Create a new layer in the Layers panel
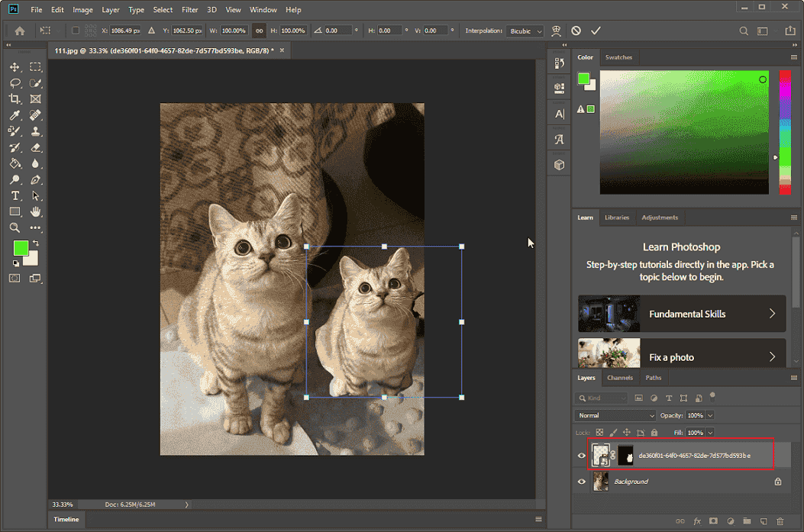This screenshot has width=804, height=532. [764, 521]
